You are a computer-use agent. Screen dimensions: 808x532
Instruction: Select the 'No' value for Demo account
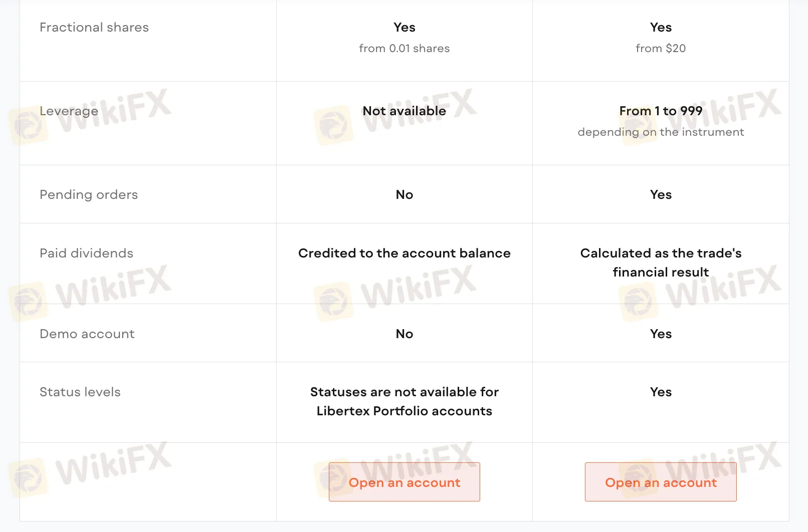point(404,334)
